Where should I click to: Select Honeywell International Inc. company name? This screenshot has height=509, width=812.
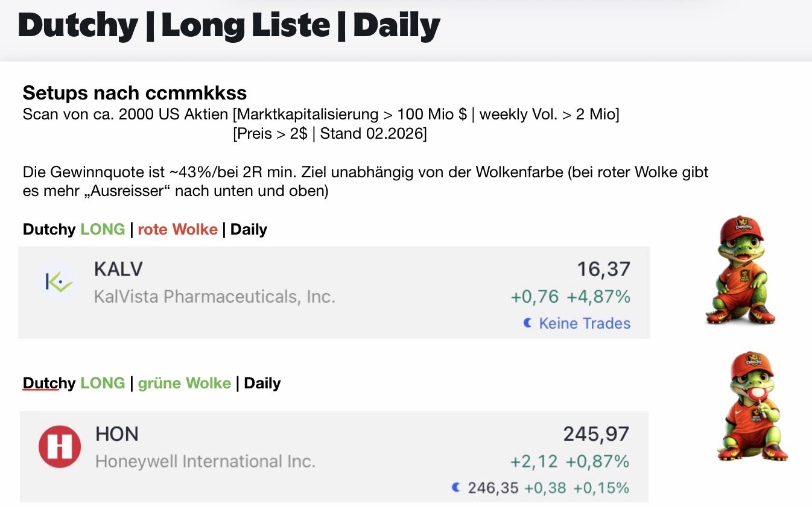tap(205, 462)
